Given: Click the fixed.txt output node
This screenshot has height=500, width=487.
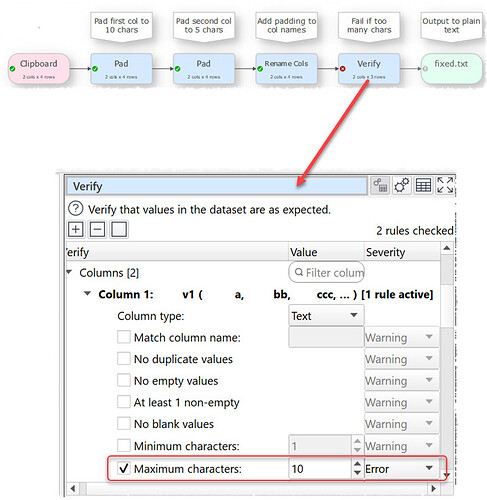Looking at the screenshot, I should pyautogui.click(x=452, y=69).
